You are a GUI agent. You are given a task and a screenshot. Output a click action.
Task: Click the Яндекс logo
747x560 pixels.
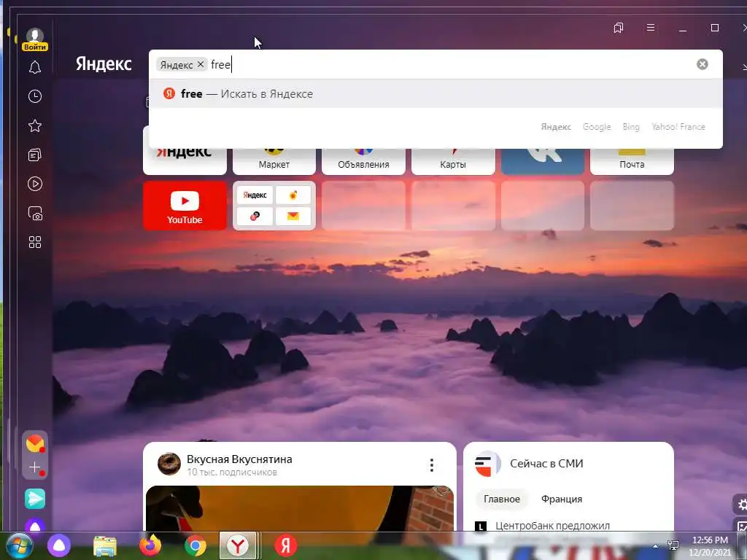[x=104, y=64]
